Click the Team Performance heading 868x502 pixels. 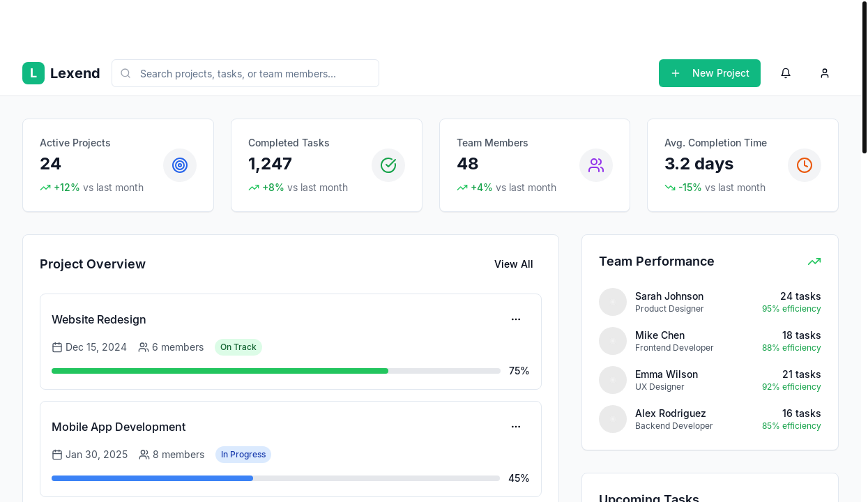coord(657,261)
